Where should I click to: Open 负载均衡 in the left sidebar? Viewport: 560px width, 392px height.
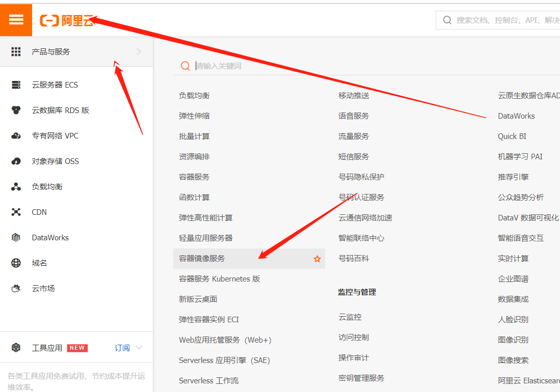[47, 186]
